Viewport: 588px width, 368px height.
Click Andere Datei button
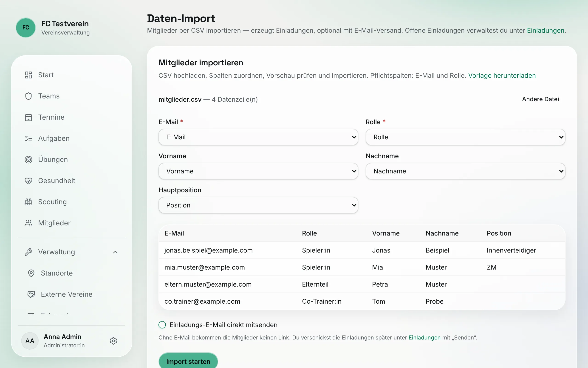coord(540,99)
